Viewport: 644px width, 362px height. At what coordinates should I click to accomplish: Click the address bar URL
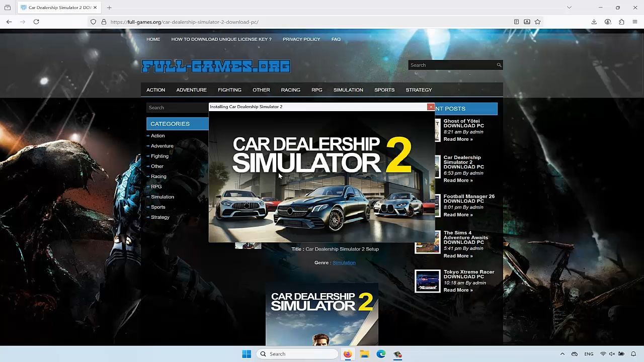(x=184, y=22)
